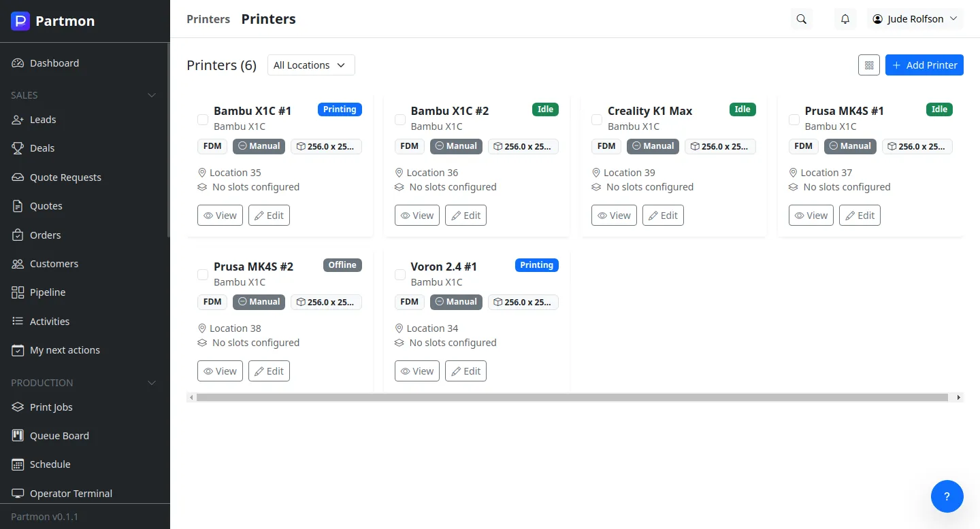Click the Customers people icon
Viewport: 980px width, 529px height.
pyautogui.click(x=18, y=264)
